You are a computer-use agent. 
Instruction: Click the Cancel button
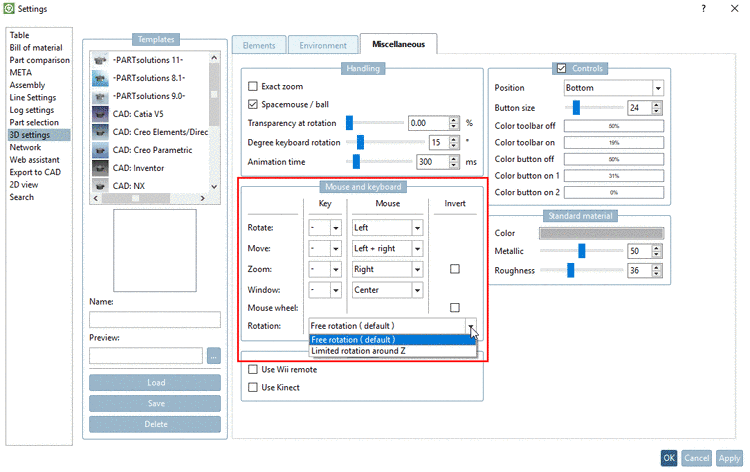(x=696, y=458)
